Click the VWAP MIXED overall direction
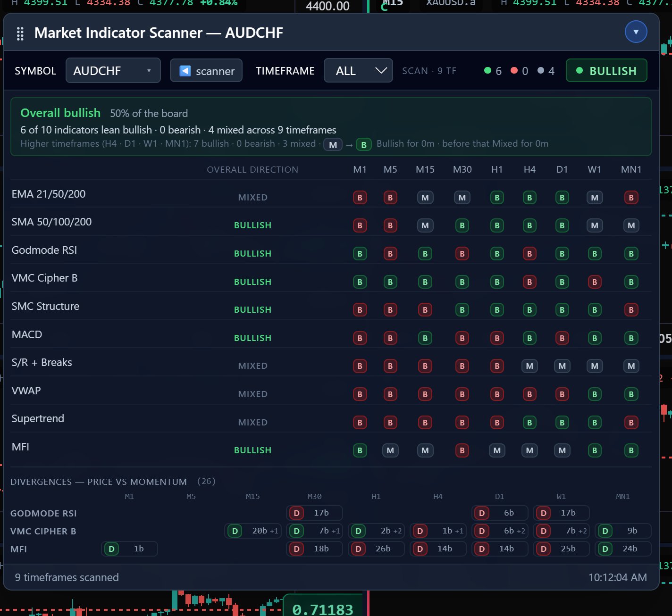 coord(252,394)
